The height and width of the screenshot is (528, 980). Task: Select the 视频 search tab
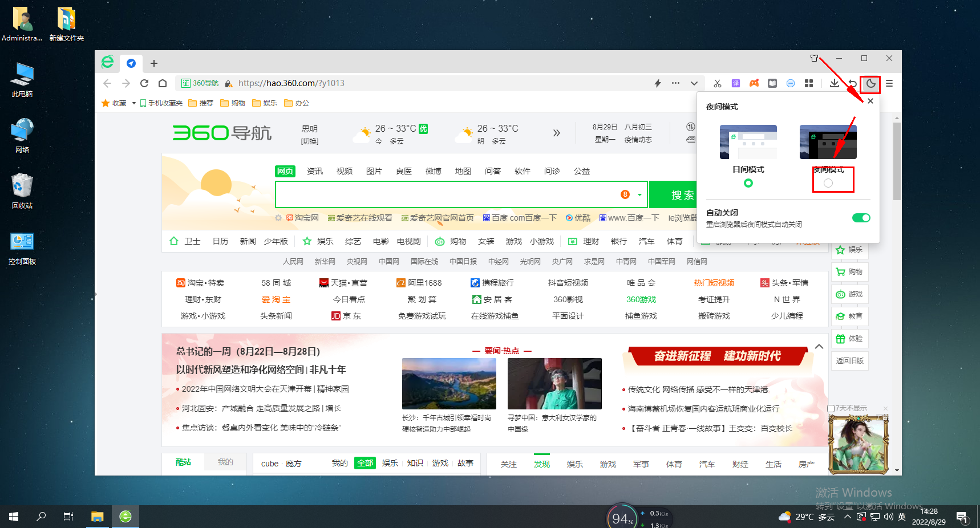[x=345, y=171]
